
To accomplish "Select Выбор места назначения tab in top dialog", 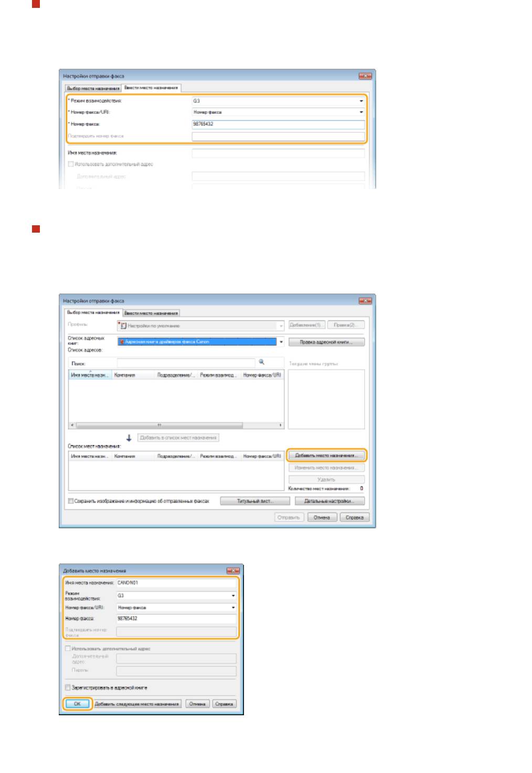I will click(93, 88).
